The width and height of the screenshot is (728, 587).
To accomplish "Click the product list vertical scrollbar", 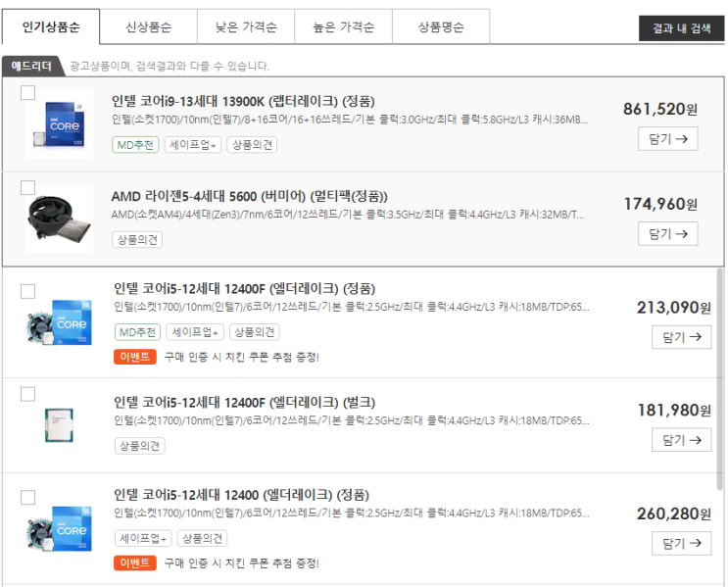I will 719,378.
